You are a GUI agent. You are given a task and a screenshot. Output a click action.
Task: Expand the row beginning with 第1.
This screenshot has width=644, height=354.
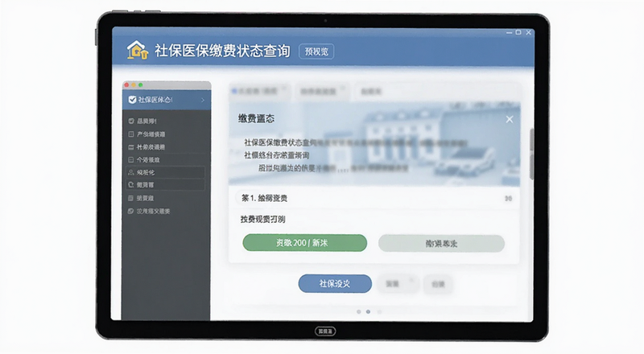click(374, 198)
